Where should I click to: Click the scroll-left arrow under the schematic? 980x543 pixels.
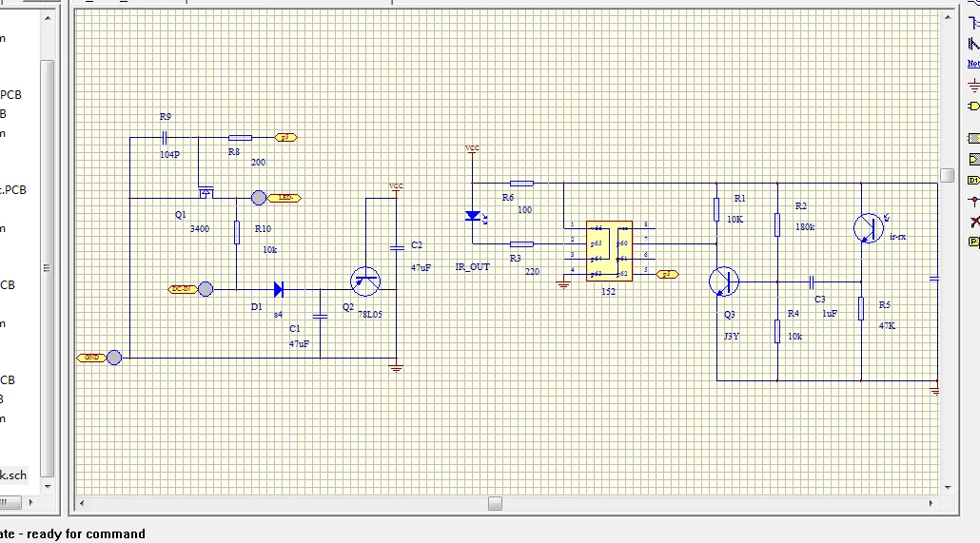(x=83, y=503)
